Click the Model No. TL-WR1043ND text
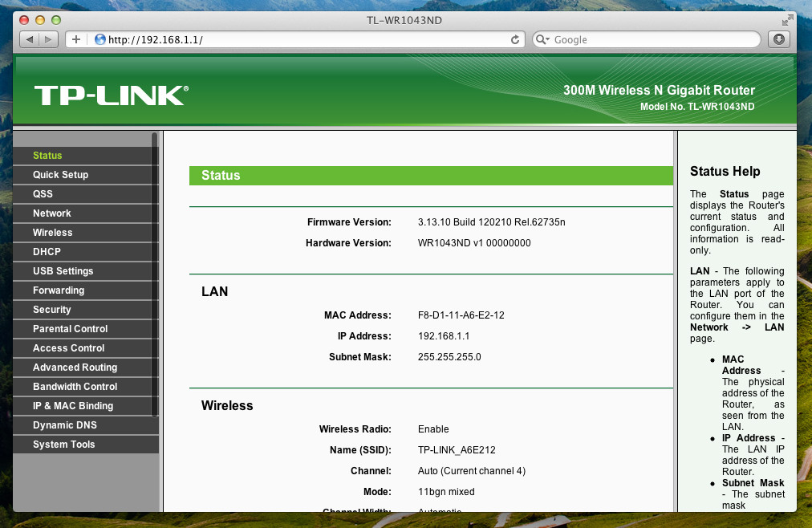This screenshot has width=812, height=528. [x=697, y=107]
